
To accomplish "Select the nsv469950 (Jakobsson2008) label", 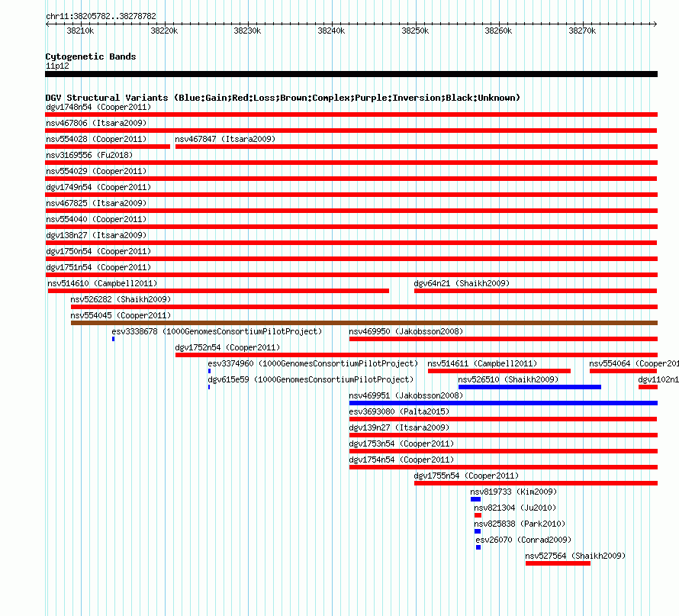I will tap(406, 331).
